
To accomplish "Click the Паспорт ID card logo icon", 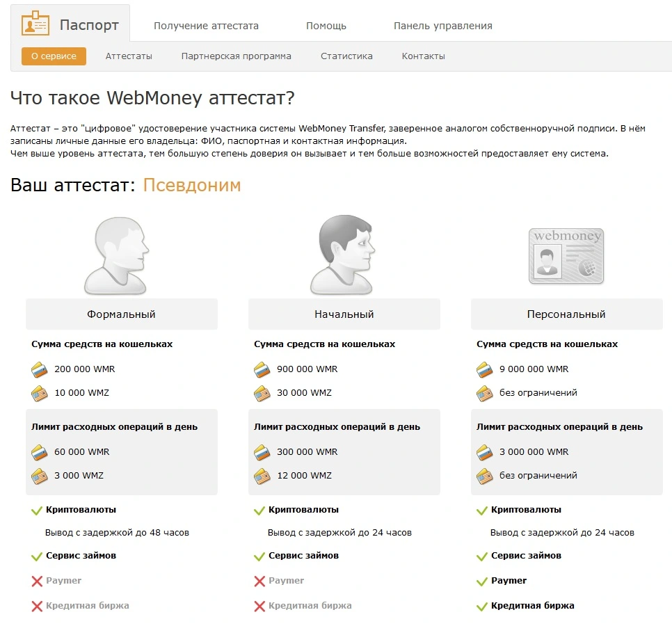I will pos(35,23).
